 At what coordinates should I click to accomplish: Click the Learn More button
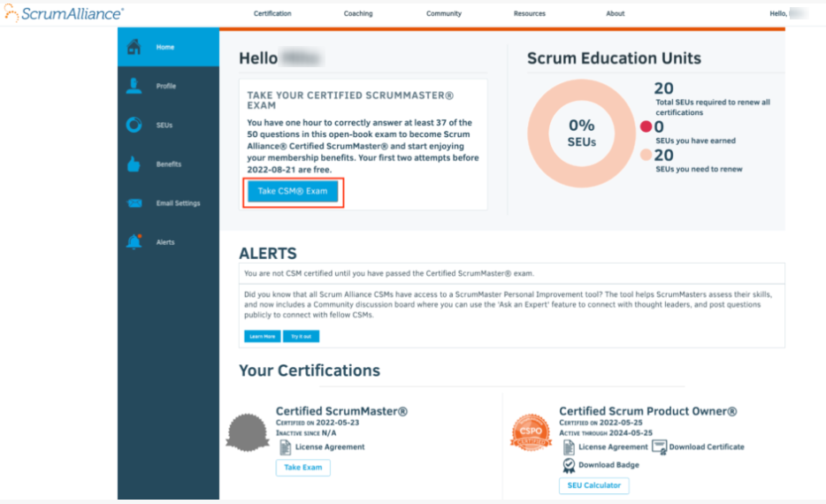(263, 336)
